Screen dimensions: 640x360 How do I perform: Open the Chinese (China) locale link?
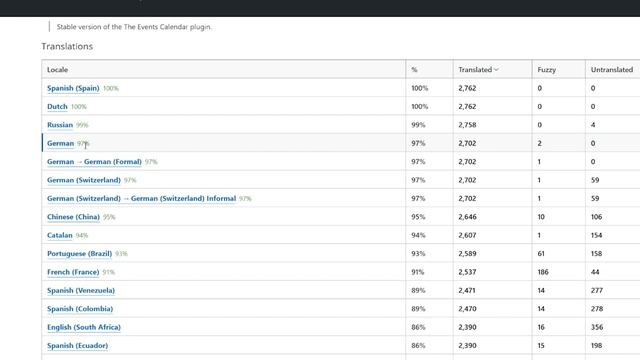[x=73, y=217]
